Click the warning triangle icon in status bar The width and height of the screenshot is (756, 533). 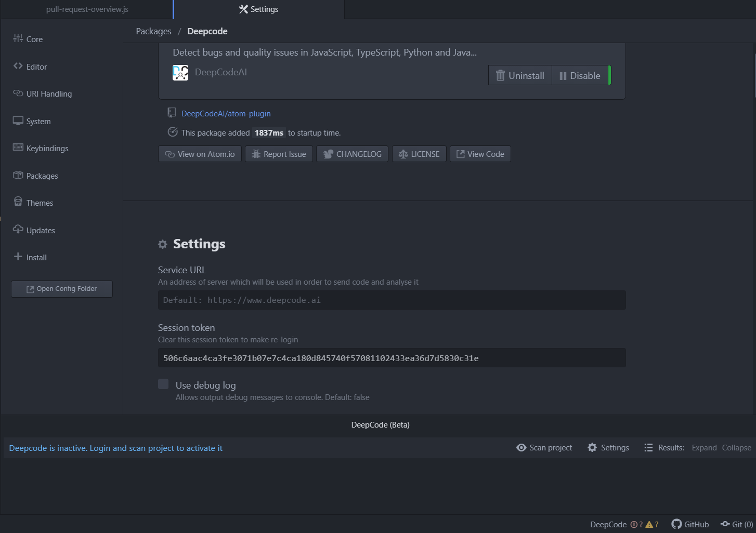(x=649, y=525)
